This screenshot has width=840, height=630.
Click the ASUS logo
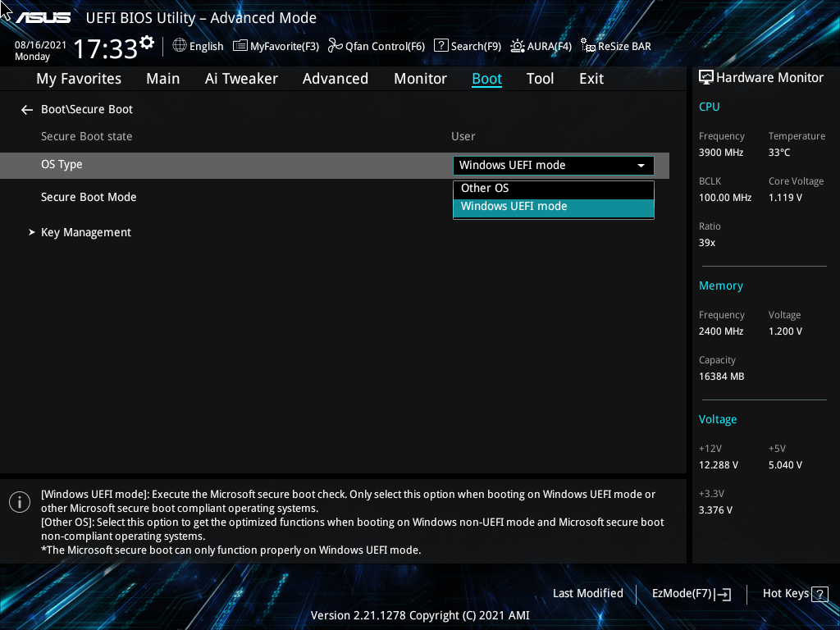[43, 18]
